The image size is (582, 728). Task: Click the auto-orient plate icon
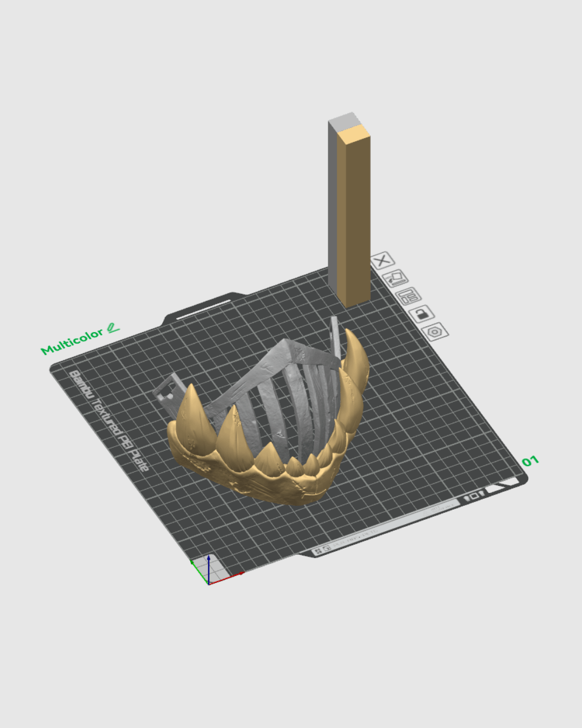[x=395, y=278]
